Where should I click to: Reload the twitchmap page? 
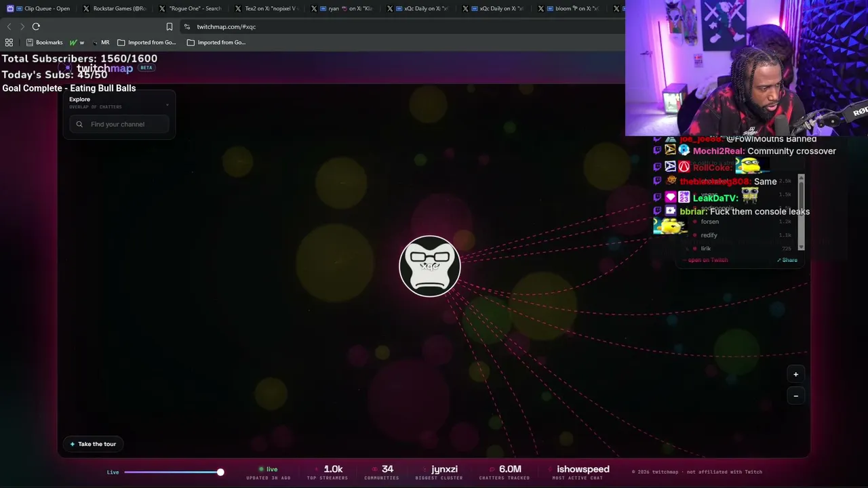[36, 26]
